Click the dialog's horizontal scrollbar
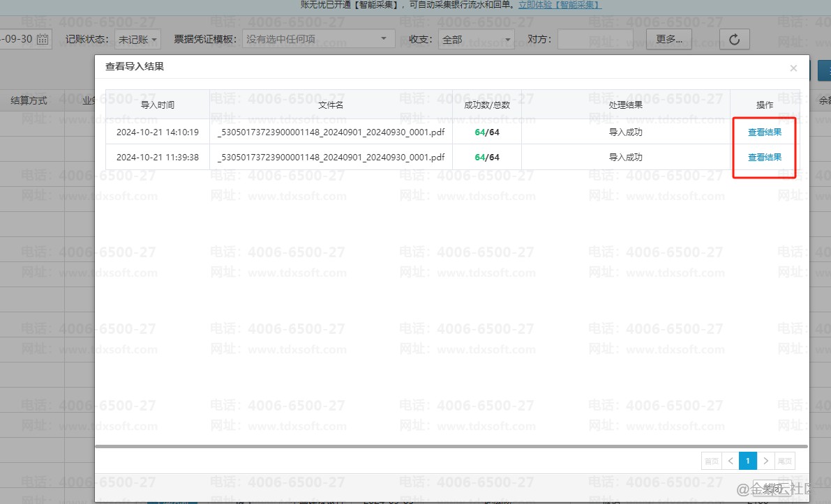Viewport: 831px width, 504px height. pyautogui.click(x=451, y=445)
